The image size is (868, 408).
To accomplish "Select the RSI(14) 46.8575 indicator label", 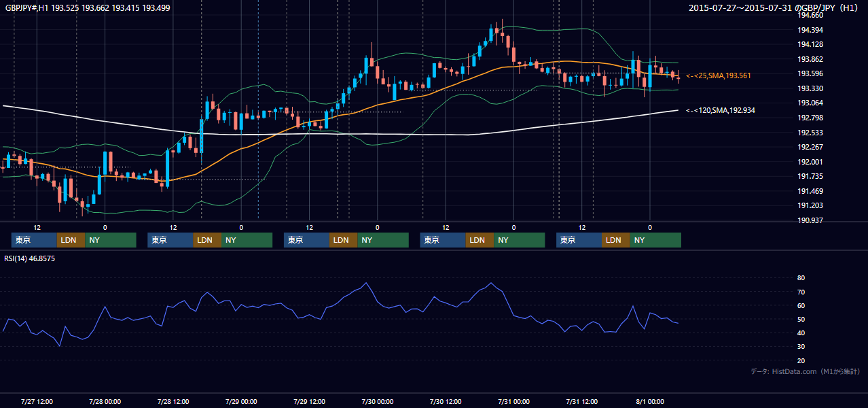I will (x=30, y=259).
